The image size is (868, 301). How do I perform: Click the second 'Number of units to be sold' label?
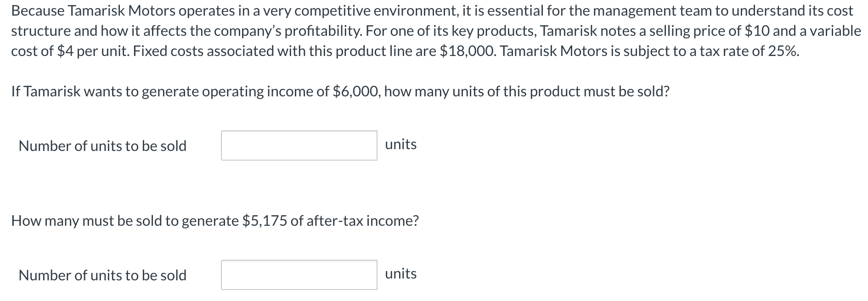coord(102,276)
